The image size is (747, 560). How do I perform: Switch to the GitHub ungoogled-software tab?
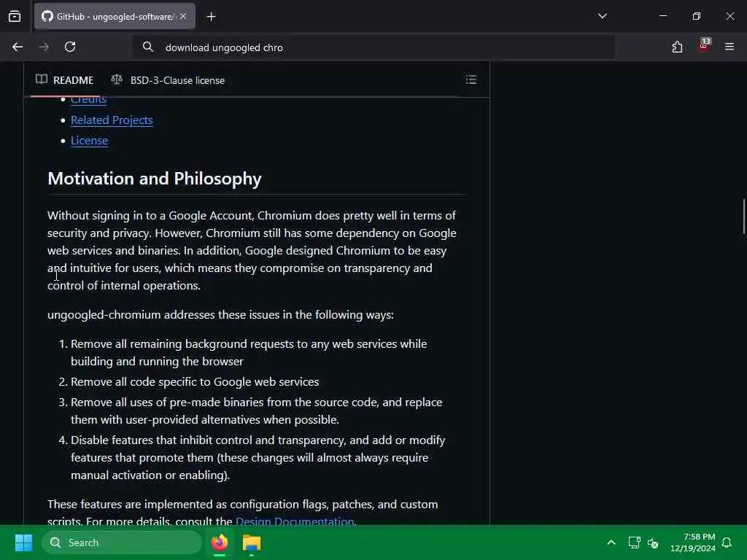tap(115, 16)
